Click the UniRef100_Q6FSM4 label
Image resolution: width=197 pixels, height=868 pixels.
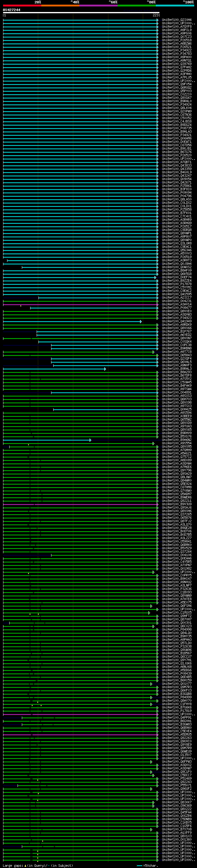tap(176, 606)
